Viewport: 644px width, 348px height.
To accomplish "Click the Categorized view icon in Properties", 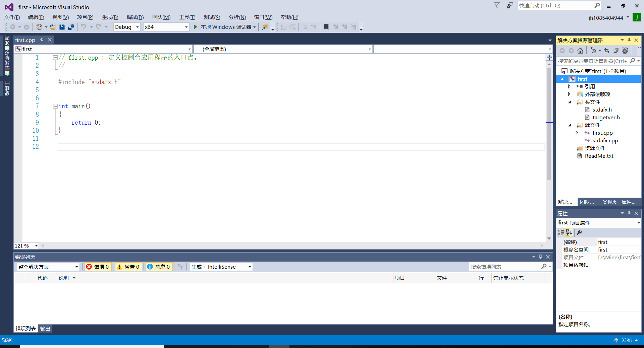I will click(561, 232).
